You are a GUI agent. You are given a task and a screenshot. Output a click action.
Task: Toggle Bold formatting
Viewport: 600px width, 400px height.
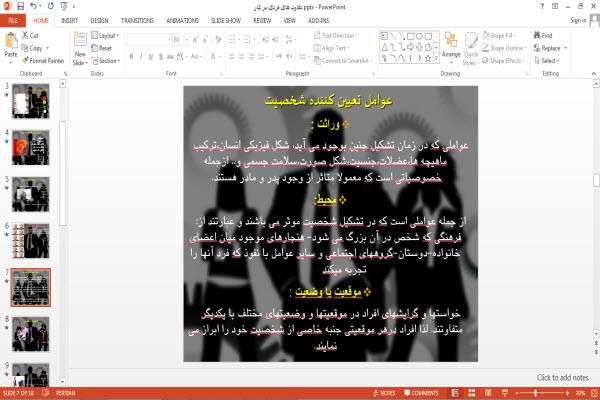(x=131, y=57)
